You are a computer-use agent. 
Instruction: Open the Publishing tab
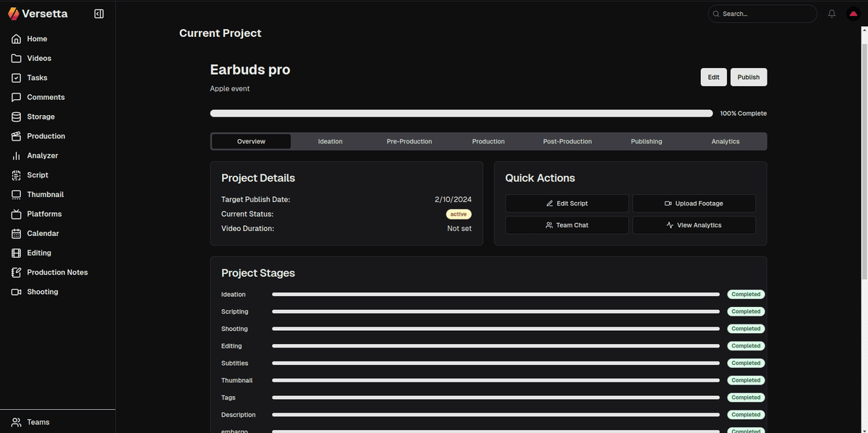pos(647,141)
